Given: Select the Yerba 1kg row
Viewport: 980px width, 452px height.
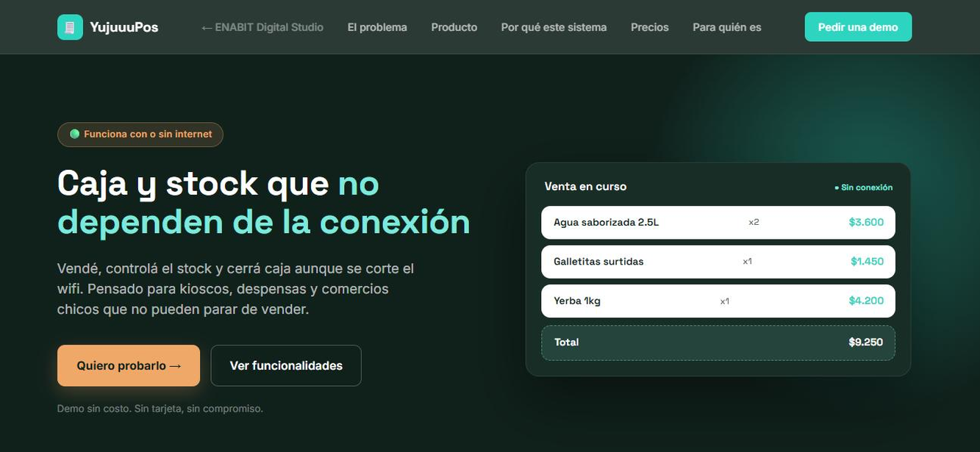Looking at the screenshot, I should tap(718, 301).
